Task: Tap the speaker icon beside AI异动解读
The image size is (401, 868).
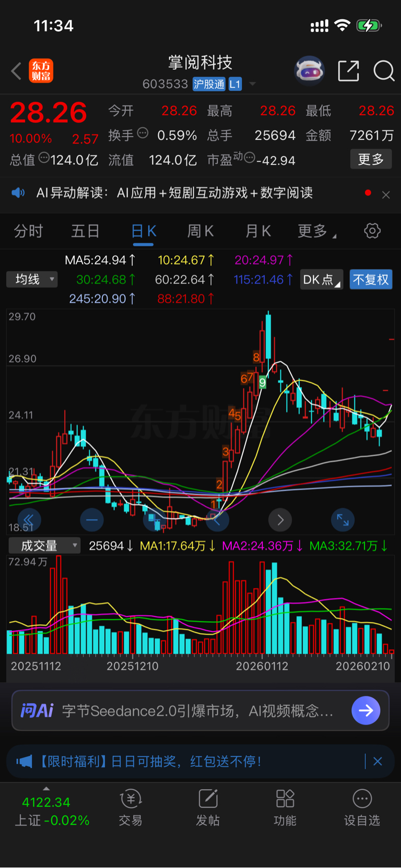Action: coord(18,193)
